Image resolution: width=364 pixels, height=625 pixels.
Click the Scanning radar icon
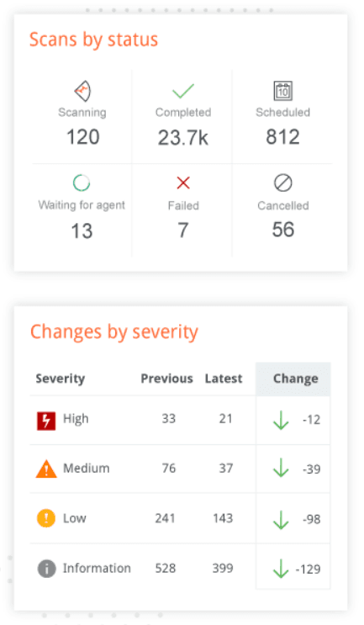click(82, 91)
